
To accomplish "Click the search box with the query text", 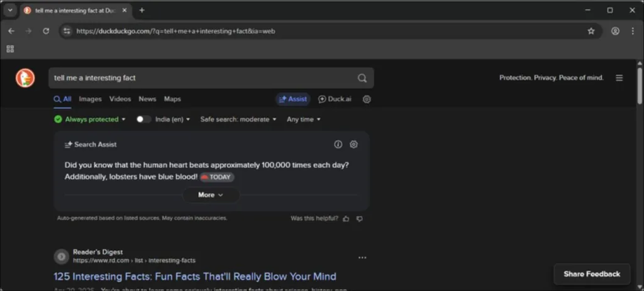I will 203,78.
